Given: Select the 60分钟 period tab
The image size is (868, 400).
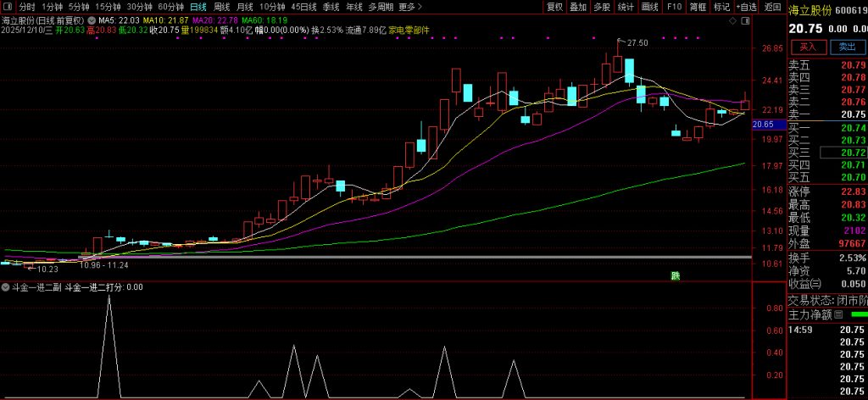Looking at the screenshot, I should (171, 7).
